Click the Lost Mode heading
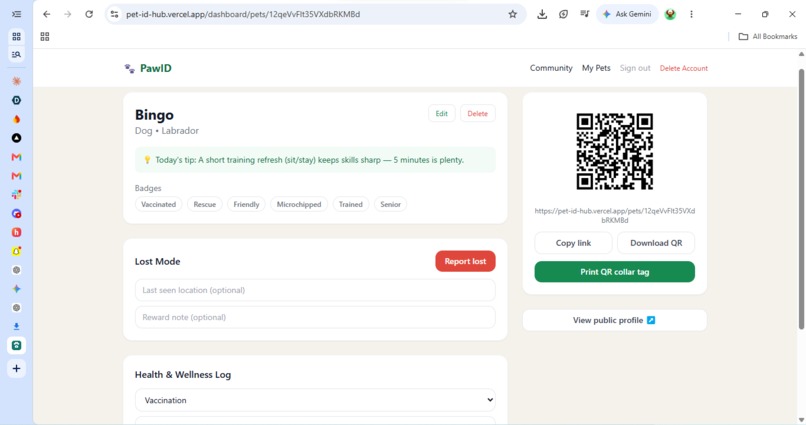806x425 pixels. [x=157, y=261]
